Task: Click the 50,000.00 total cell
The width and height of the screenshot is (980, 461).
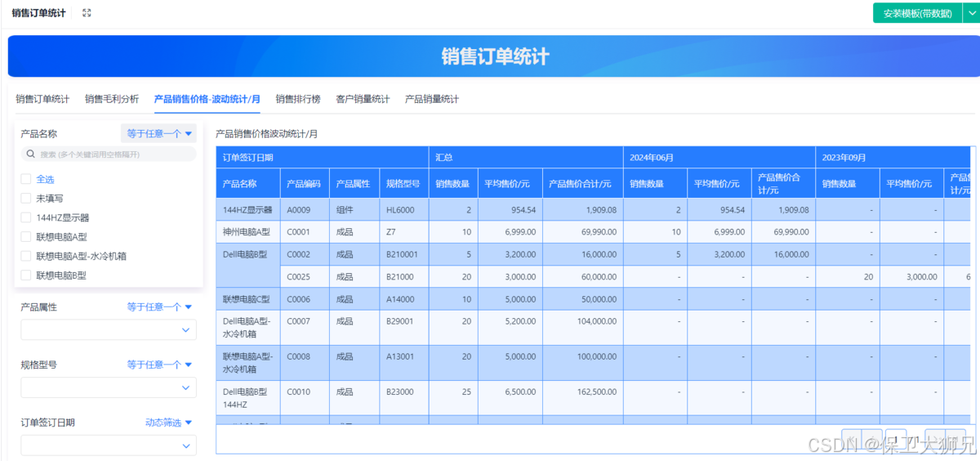Action: 583,299
